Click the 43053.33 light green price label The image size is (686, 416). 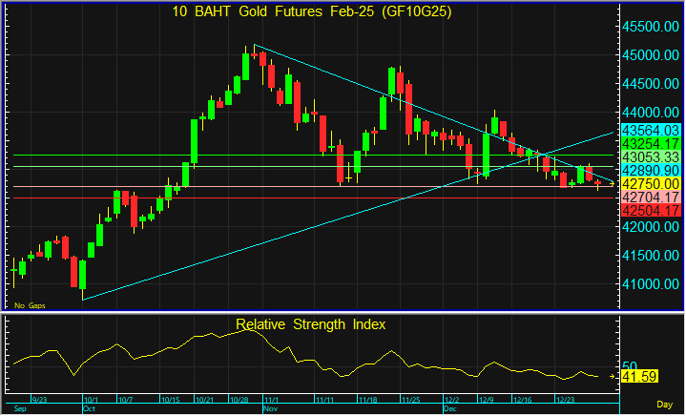651,157
